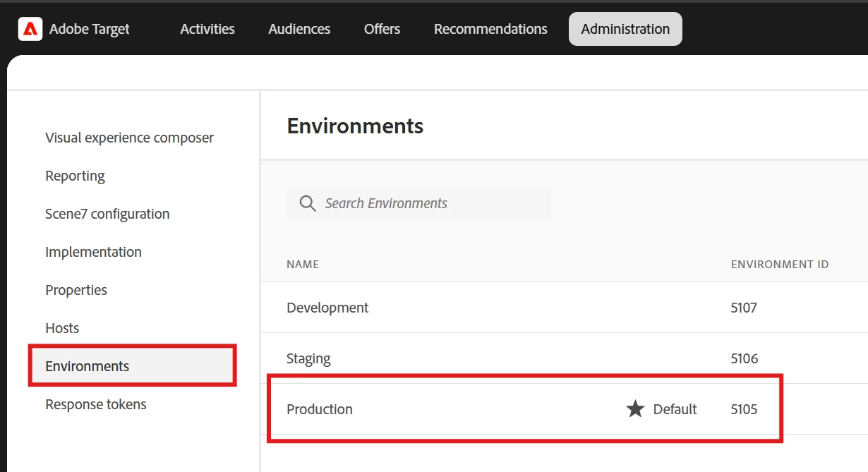Focus the Search Environments field
Viewport: 868px width, 472px height.
418,203
